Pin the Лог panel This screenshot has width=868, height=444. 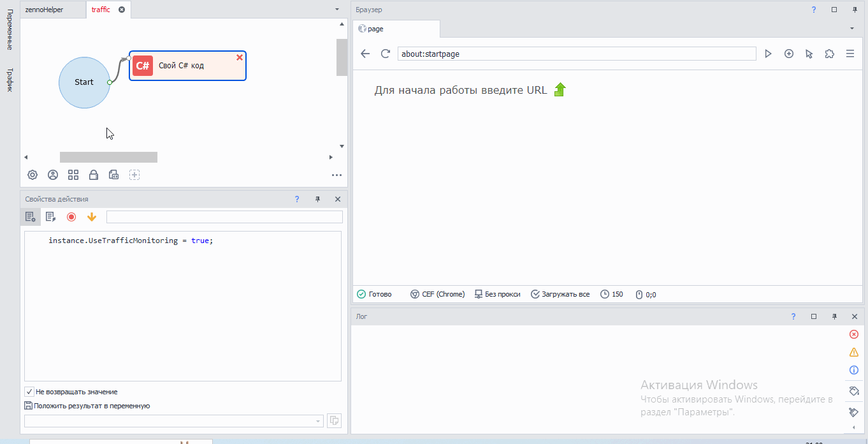coord(834,316)
